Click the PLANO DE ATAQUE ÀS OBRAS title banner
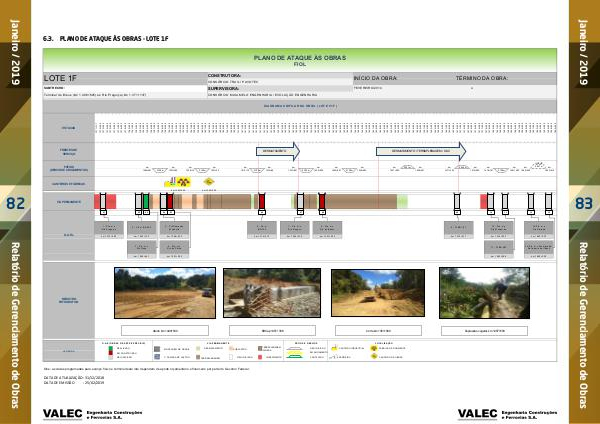 pos(299,60)
